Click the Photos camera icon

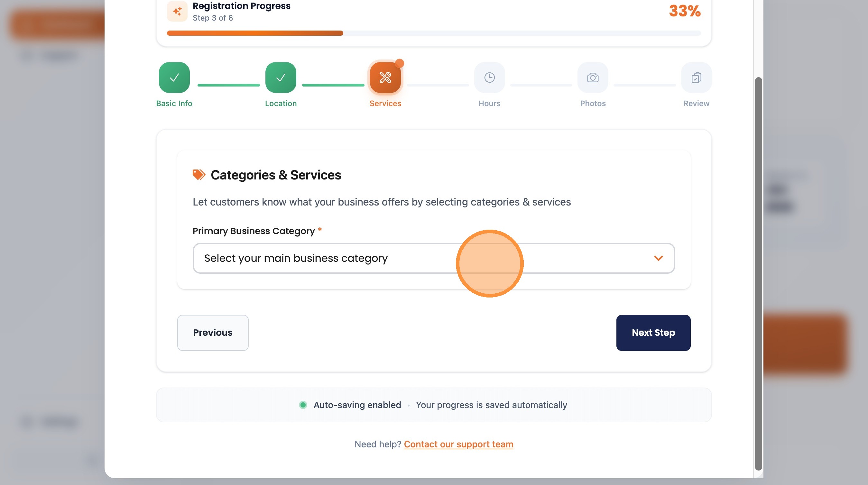pos(593,78)
